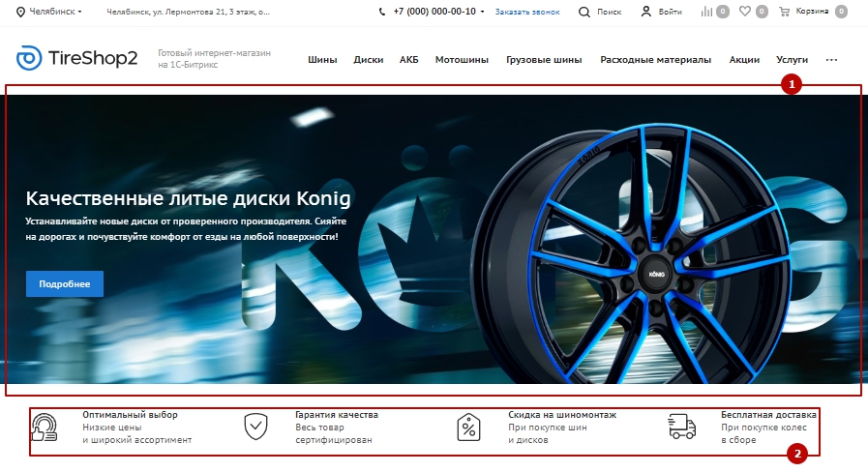Click the shopping cart icon

click(784, 12)
